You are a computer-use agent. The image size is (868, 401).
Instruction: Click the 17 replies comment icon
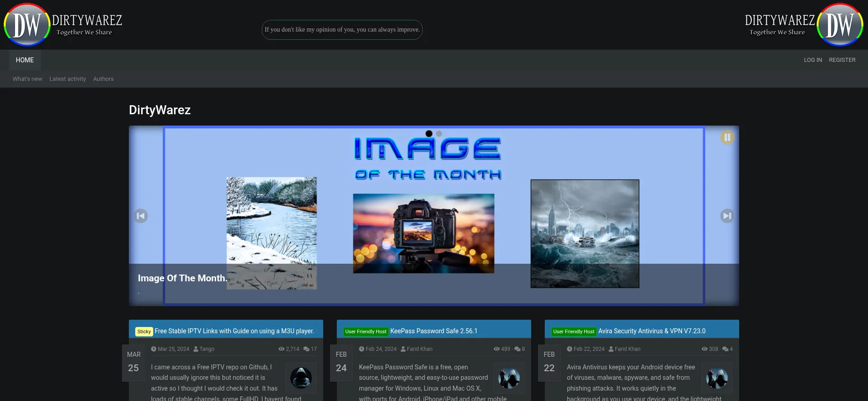307,349
